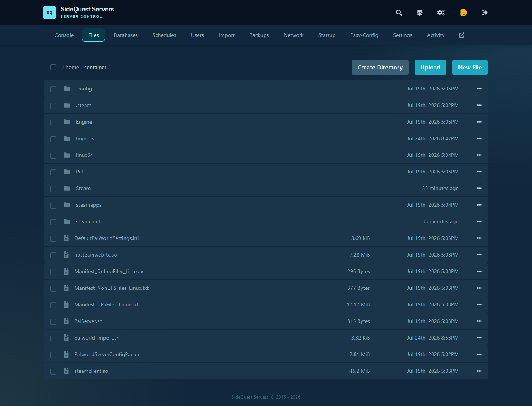Click folder icon for Engine
This screenshot has width=532, height=406.
(x=67, y=122)
